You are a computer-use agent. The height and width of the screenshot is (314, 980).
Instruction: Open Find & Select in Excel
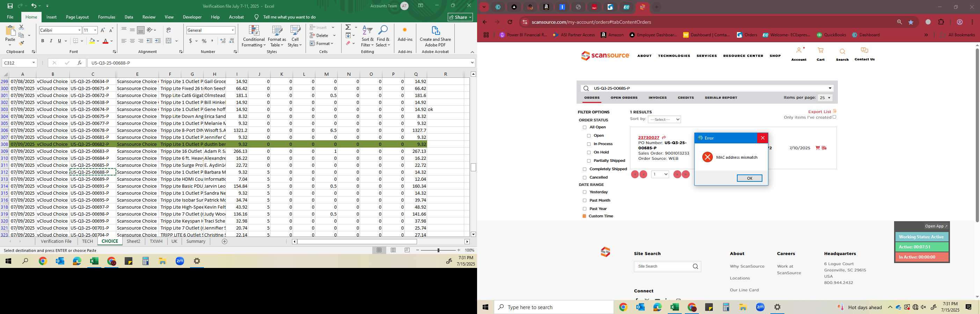(383, 36)
